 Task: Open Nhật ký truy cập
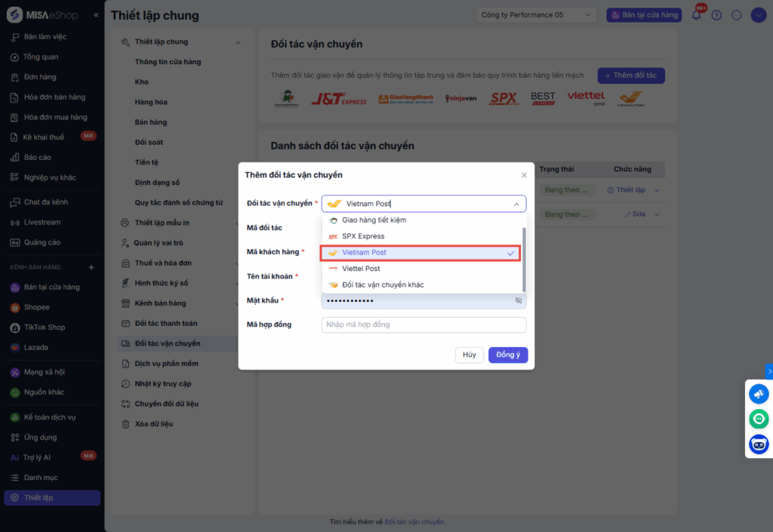coord(163,384)
